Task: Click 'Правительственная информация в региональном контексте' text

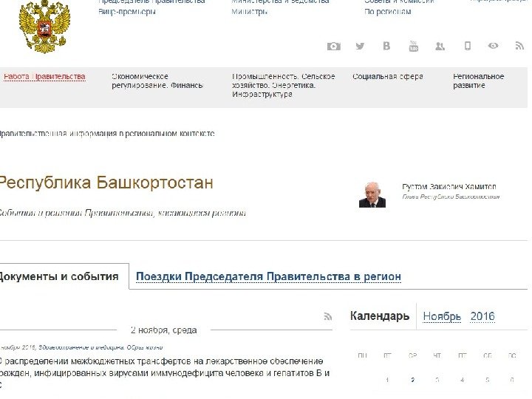Action: coord(107,134)
